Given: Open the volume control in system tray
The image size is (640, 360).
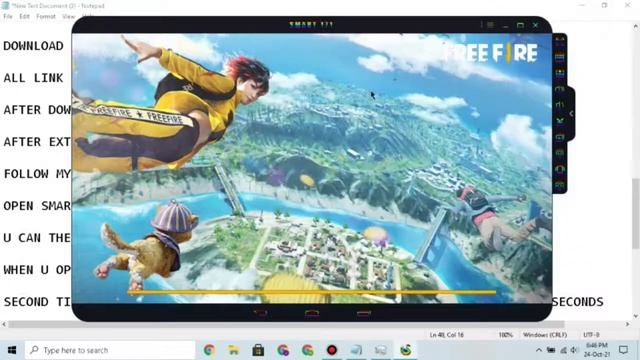Looking at the screenshot, I should [574, 350].
